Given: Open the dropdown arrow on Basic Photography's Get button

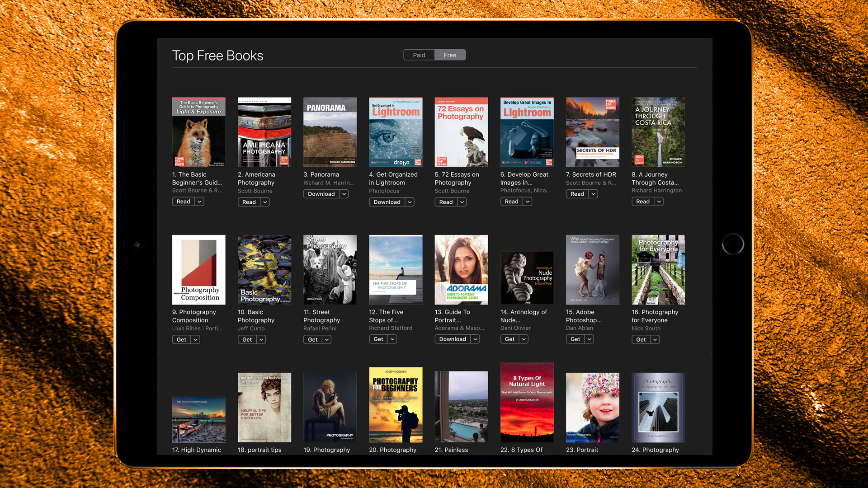Looking at the screenshot, I should pos(262,339).
